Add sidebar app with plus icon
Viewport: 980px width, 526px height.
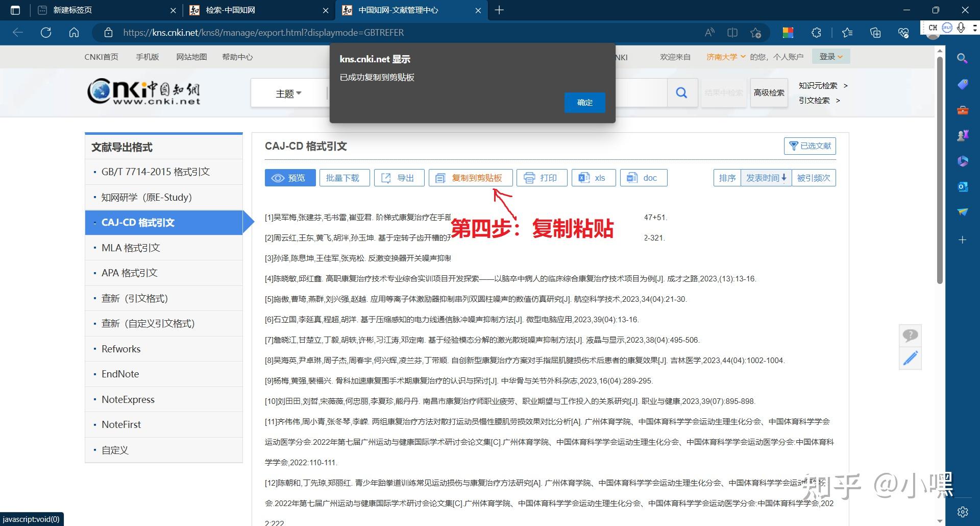pos(962,240)
